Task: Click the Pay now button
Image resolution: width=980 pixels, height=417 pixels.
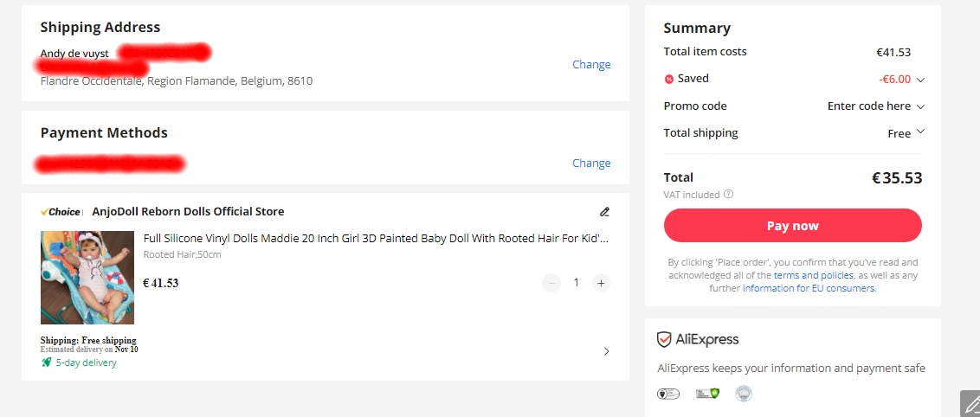Action: pos(792,225)
